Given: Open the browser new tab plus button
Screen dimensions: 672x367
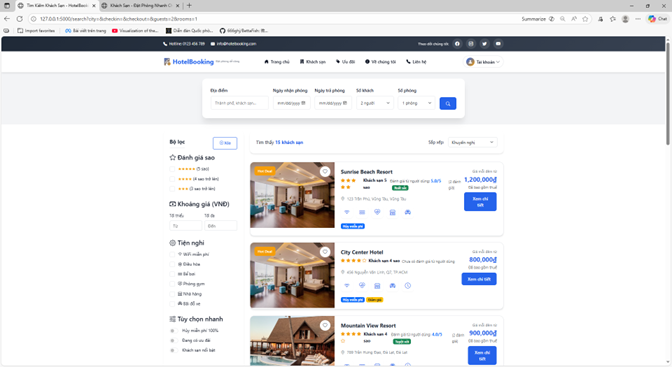Looking at the screenshot, I should click(x=189, y=6).
